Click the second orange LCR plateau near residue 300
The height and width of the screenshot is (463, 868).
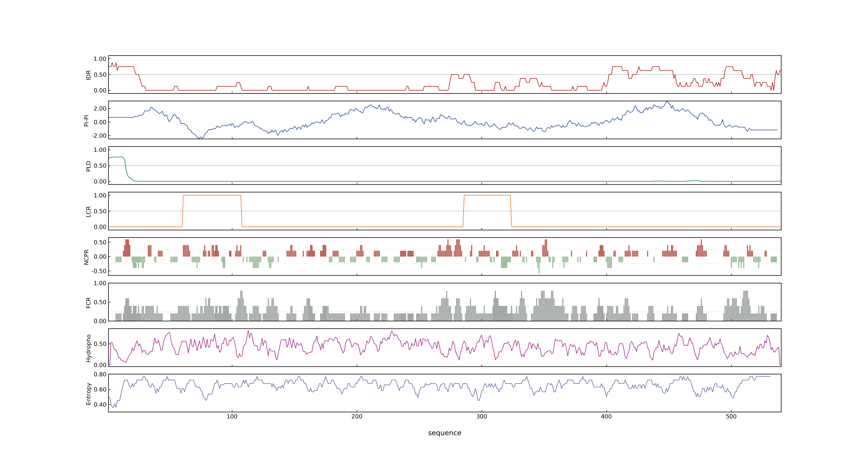(487, 195)
